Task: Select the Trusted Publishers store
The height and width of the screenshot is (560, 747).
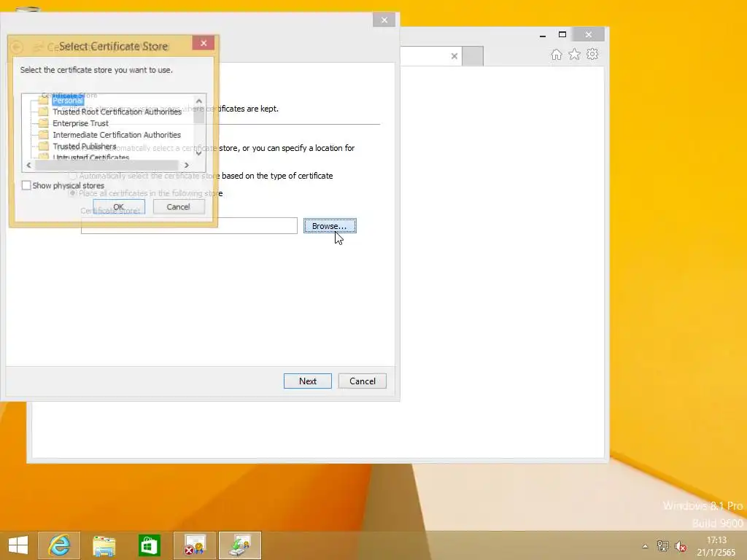Action: 85,146
